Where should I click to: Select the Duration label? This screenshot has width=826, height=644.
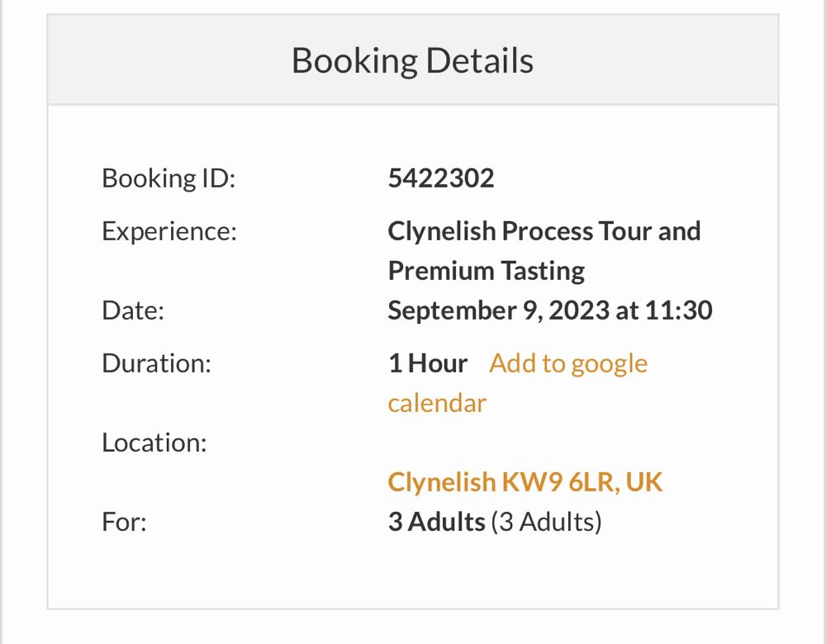click(x=156, y=364)
